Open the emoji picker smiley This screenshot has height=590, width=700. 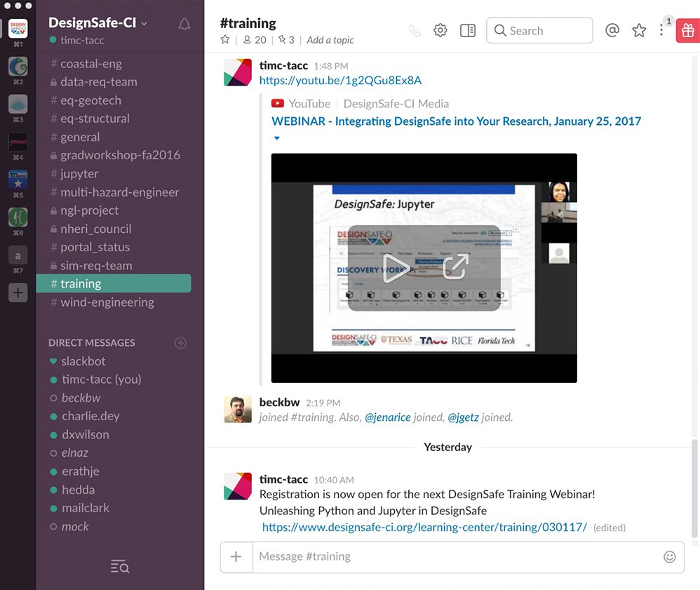(x=669, y=556)
